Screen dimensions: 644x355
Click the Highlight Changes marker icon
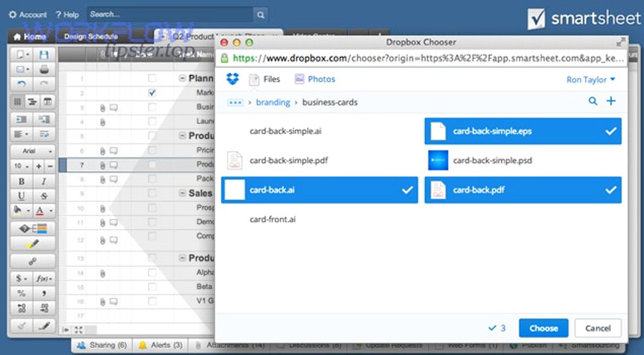[x=33, y=243]
